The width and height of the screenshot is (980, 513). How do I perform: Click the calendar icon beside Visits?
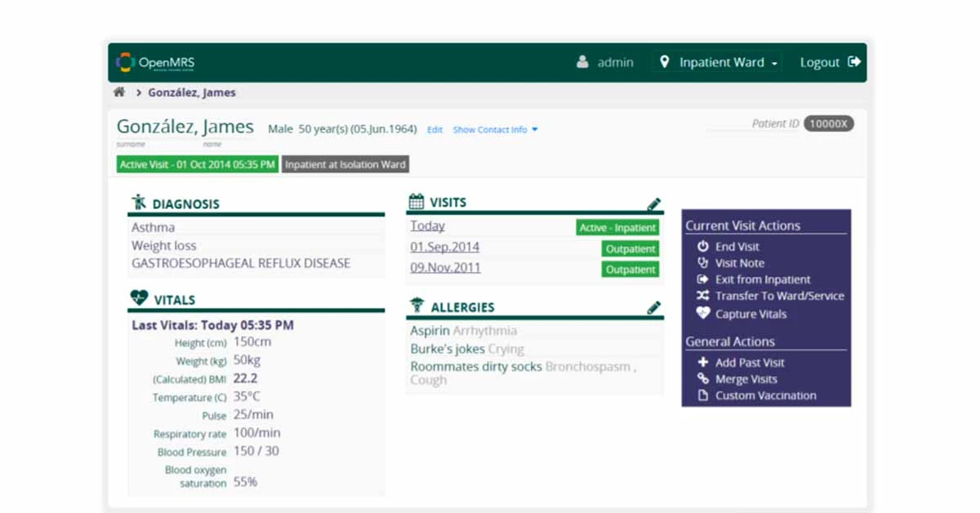[x=418, y=200]
